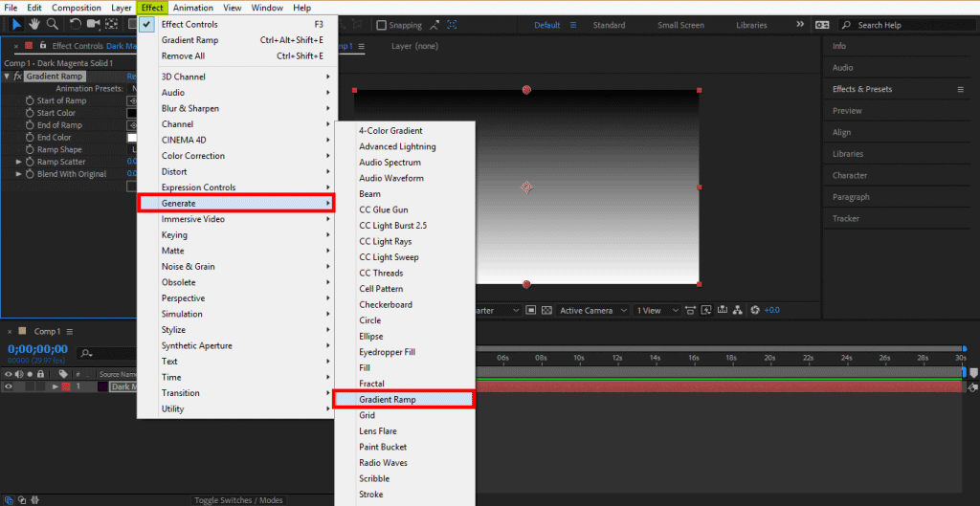Click the current time 0;00;00;00 display
This screenshot has height=506, width=980.
(37, 349)
